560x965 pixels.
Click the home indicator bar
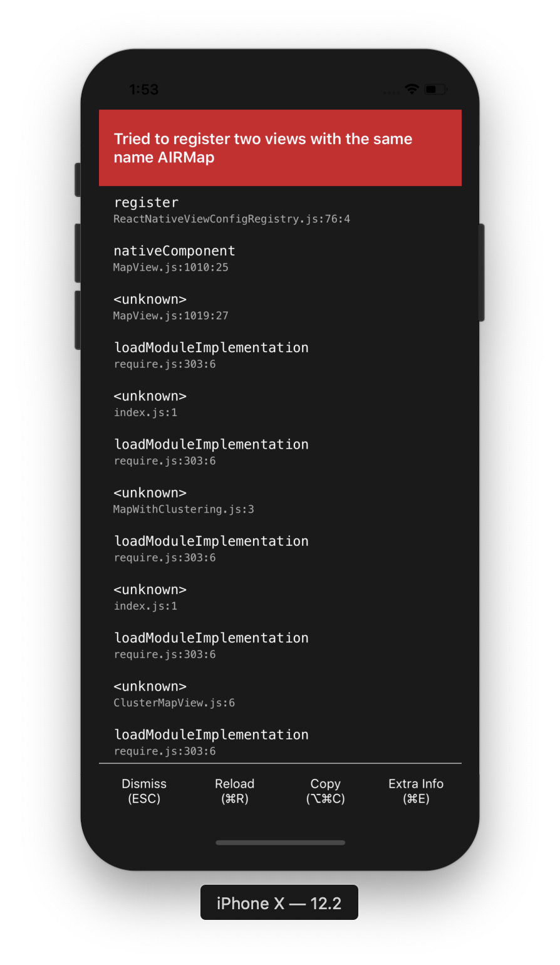click(x=280, y=842)
